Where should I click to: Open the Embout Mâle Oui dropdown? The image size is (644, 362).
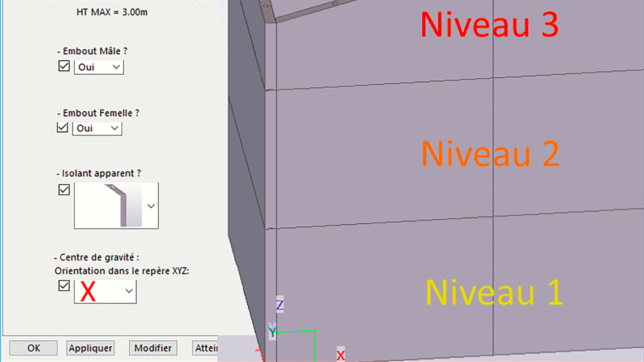[99, 67]
